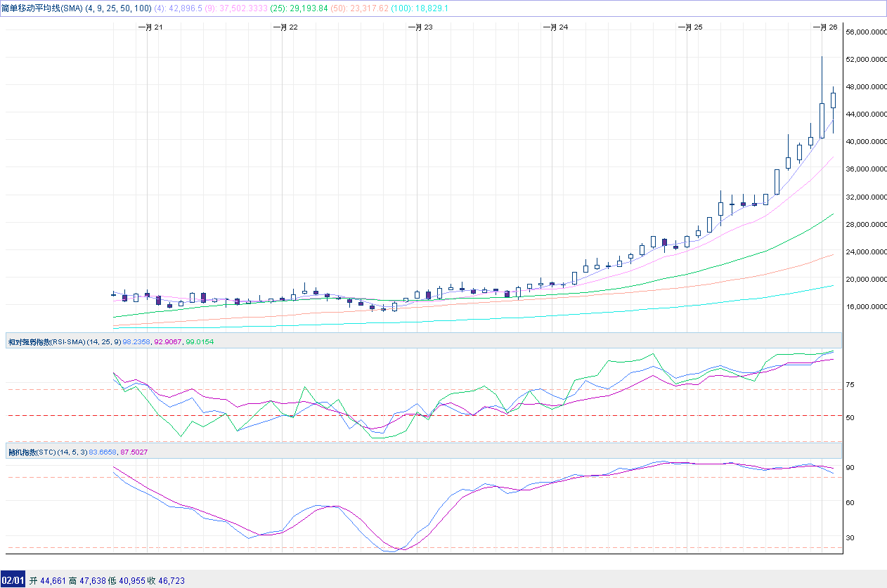The height and width of the screenshot is (588, 887).
Task: Select the last candlestick on the chart
Action: [x=834, y=100]
